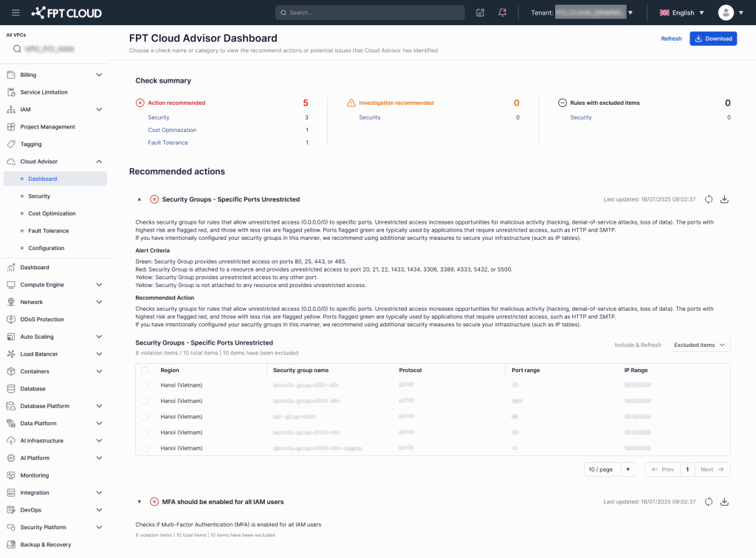Click the Project Management icon
The height and width of the screenshot is (558, 756).
[x=11, y=127]
